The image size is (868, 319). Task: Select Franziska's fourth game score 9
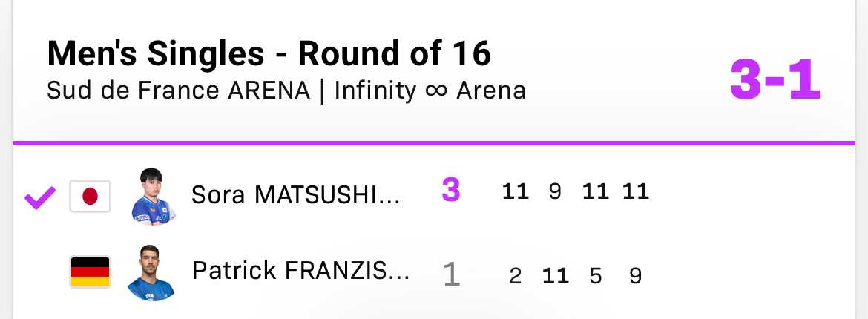click(636, 276)
